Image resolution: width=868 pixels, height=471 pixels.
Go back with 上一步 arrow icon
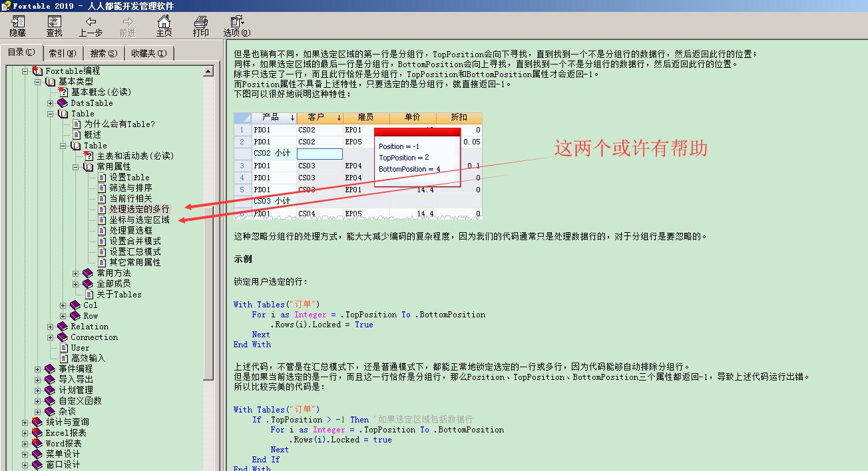pos(91,22)
